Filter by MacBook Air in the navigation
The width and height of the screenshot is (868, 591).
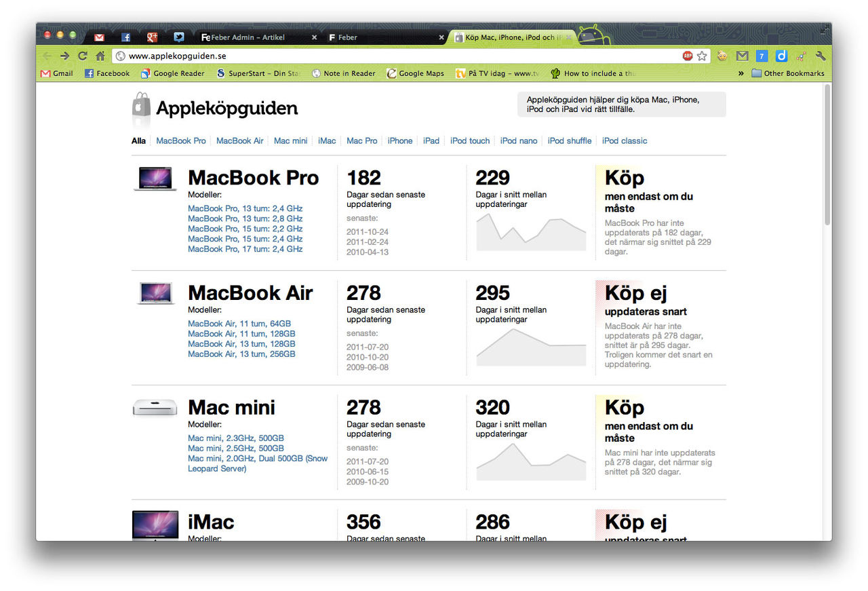pos(240,141)
